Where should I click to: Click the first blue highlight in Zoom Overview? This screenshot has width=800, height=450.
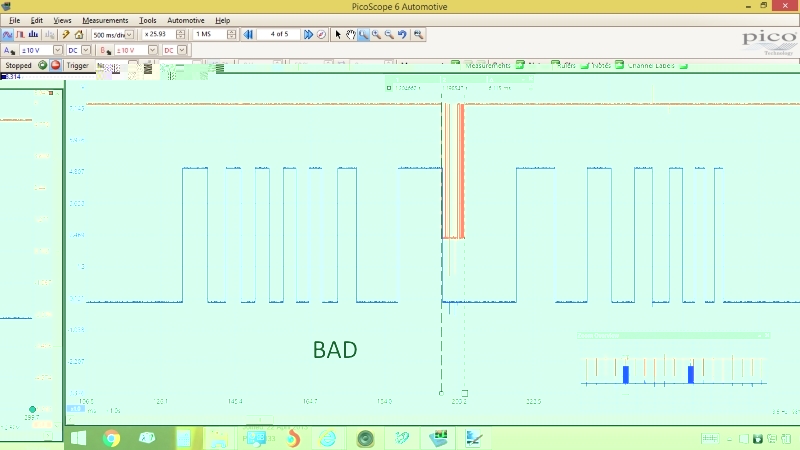(x=626, y=374)
